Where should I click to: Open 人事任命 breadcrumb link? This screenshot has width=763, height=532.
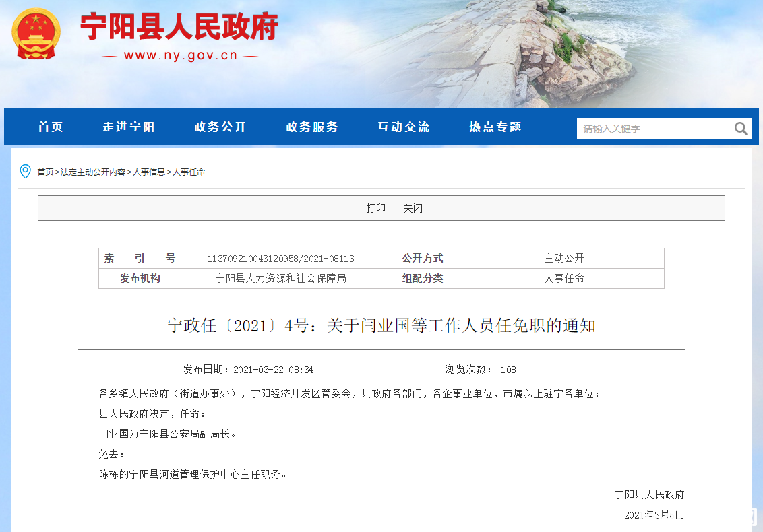(x=189, y=172)
